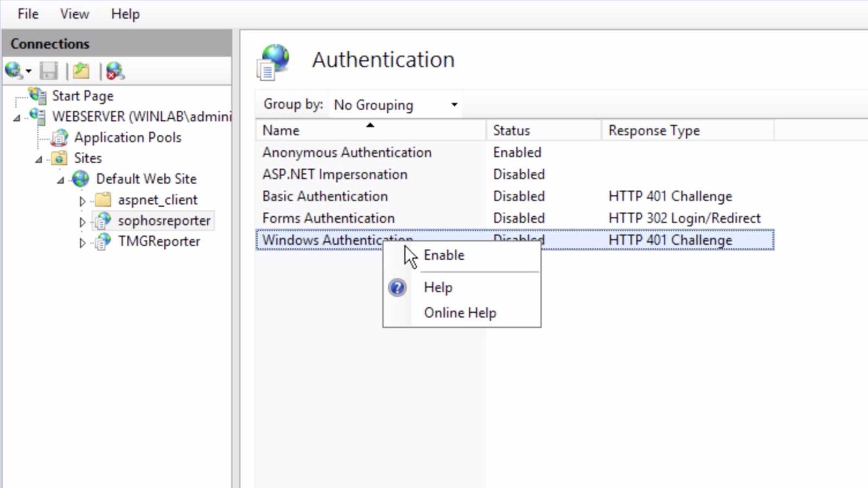Image resolution: width=868 pixels, height=488 pixels.
Task: Click the Sites folder icon
Action: click(60, 158)
